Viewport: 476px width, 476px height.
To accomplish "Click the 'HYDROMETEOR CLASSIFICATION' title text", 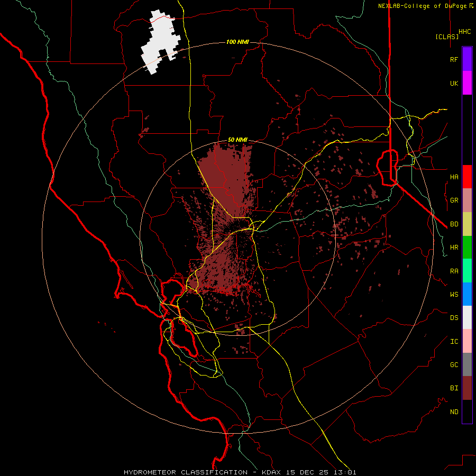I will pos(186,472).
